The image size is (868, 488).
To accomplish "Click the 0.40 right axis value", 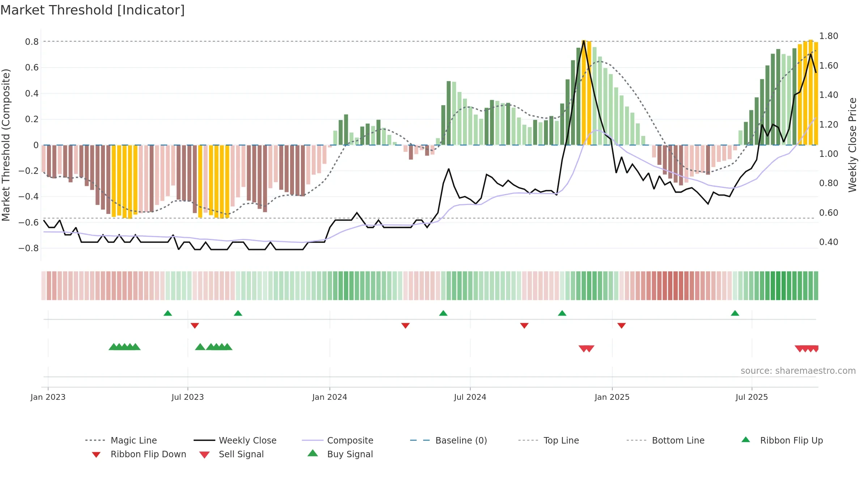I will tap(829, 242).
